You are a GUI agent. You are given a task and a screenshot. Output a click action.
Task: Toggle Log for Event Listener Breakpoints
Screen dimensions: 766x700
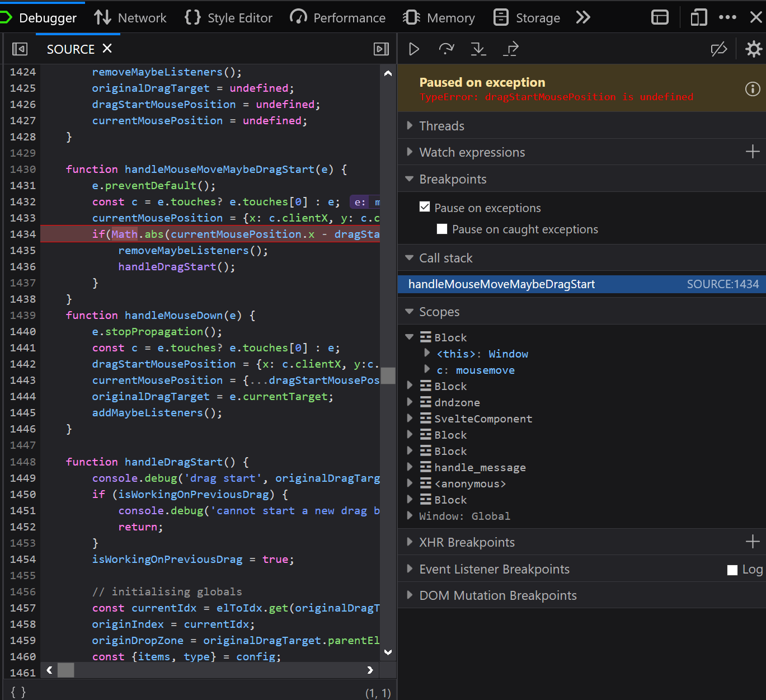[732, 569]
